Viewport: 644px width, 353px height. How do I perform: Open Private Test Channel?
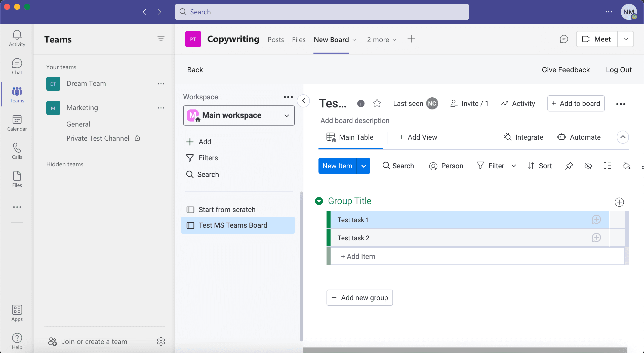tap(98, 138)
